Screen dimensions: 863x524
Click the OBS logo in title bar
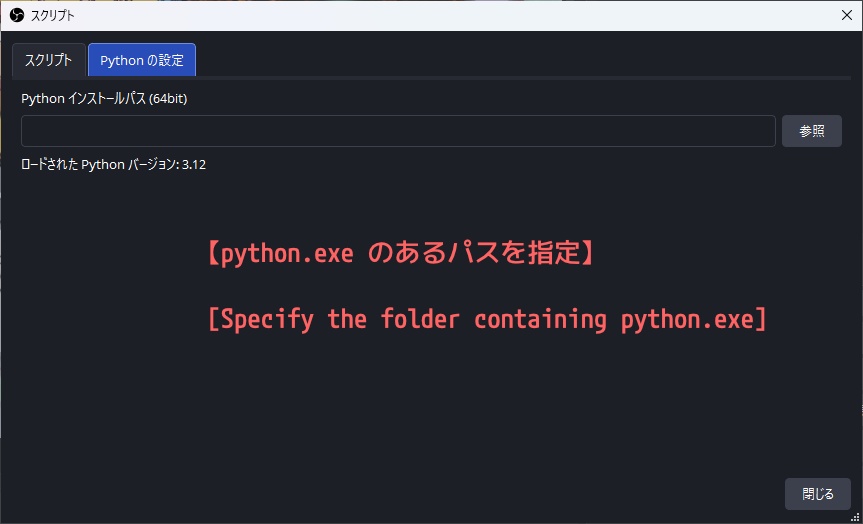[x=16, y=15]
